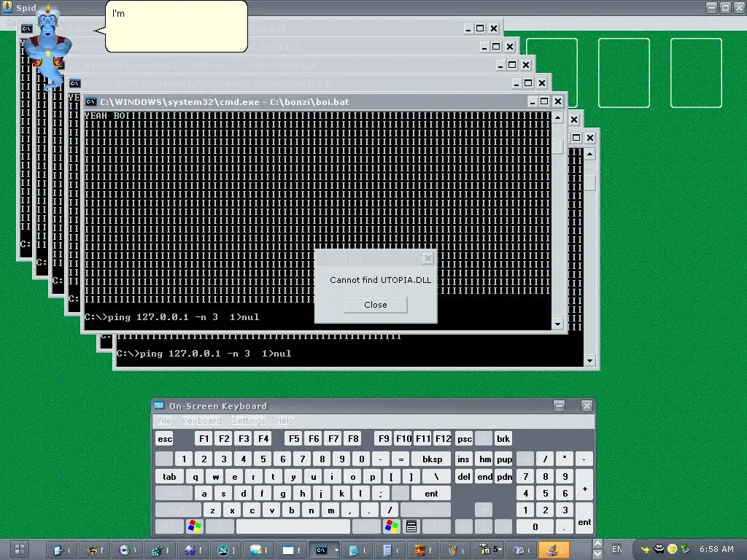Click Bonzi speech bubble saying I'm
This screenshot has height=560, width=747.
[x=177, y=26]
